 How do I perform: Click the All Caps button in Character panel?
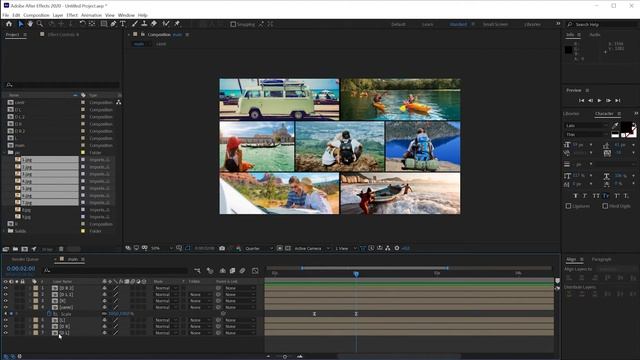click(596, 196)
